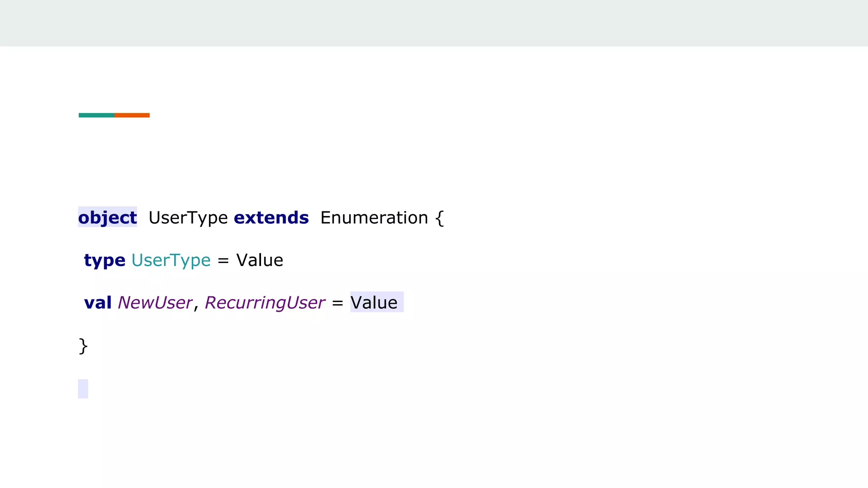Click the italic 'RecurringUser' identifier

265,302
